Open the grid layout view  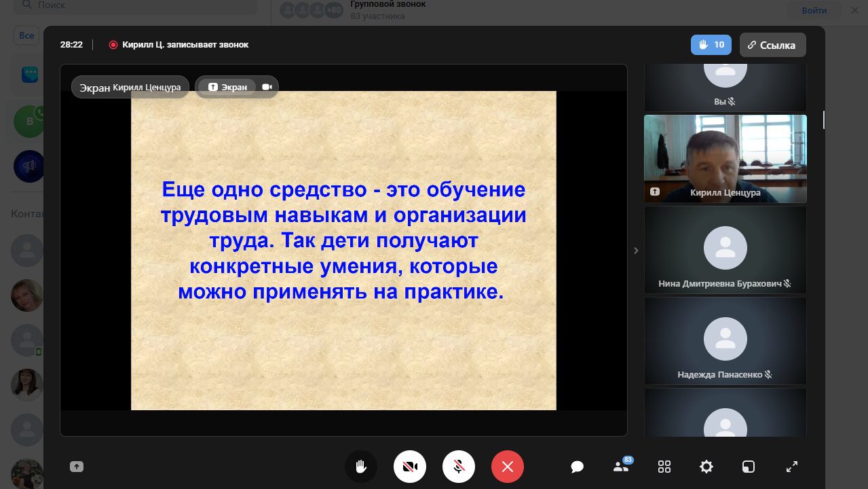664,467
